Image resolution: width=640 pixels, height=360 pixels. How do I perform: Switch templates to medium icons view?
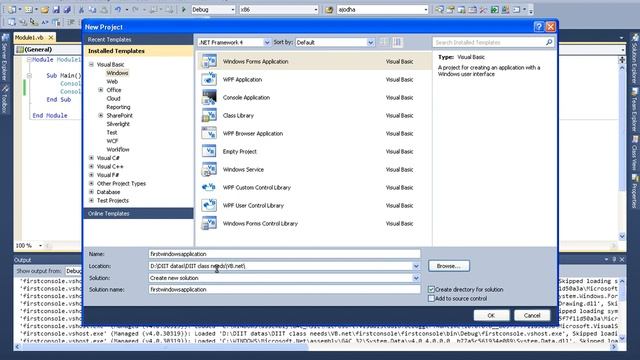click(x=397, y=42)
